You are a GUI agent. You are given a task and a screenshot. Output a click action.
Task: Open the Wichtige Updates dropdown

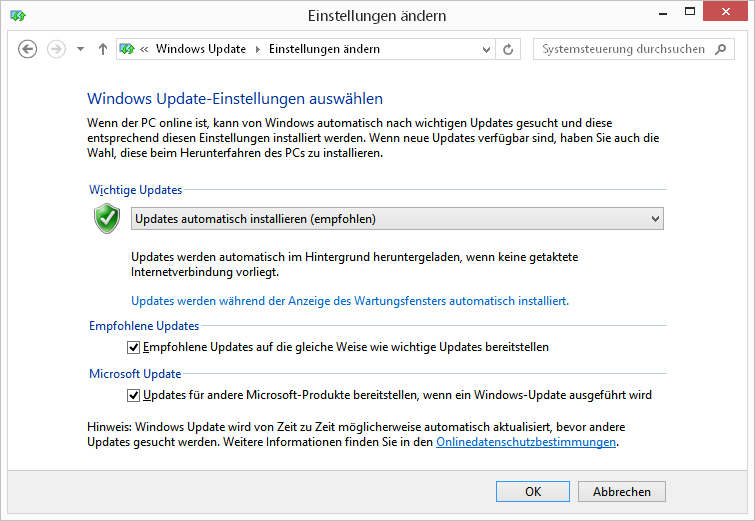pos(397,219)
